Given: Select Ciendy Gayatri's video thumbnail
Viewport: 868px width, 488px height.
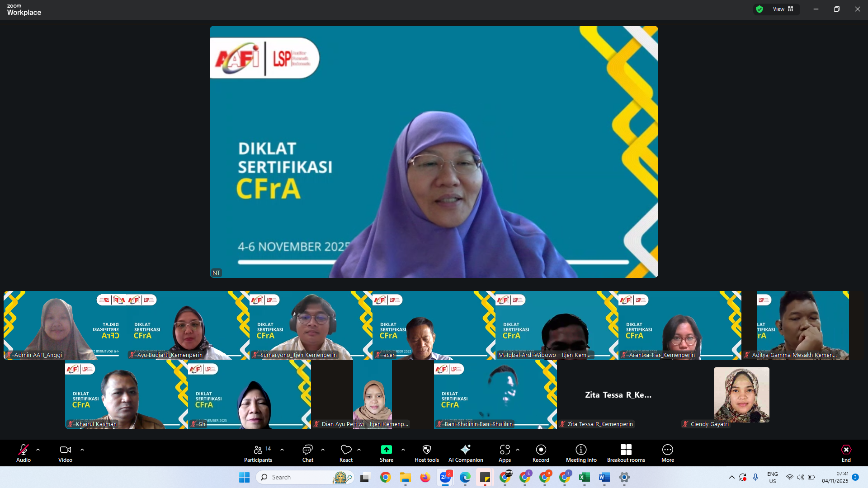Looking at the screenshot, I should [741, 394].
